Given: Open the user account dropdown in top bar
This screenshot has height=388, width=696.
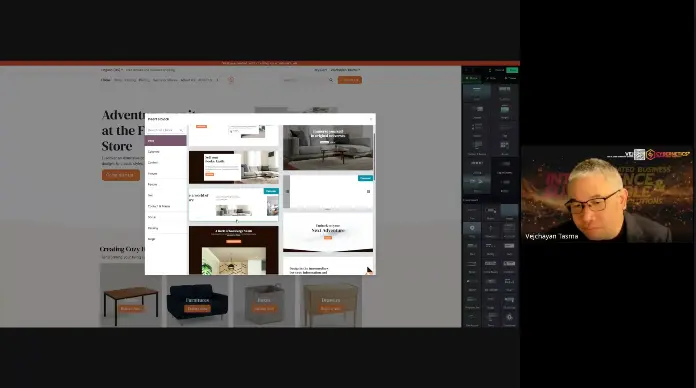Looking at the screenshot, I should click(345, 70).
